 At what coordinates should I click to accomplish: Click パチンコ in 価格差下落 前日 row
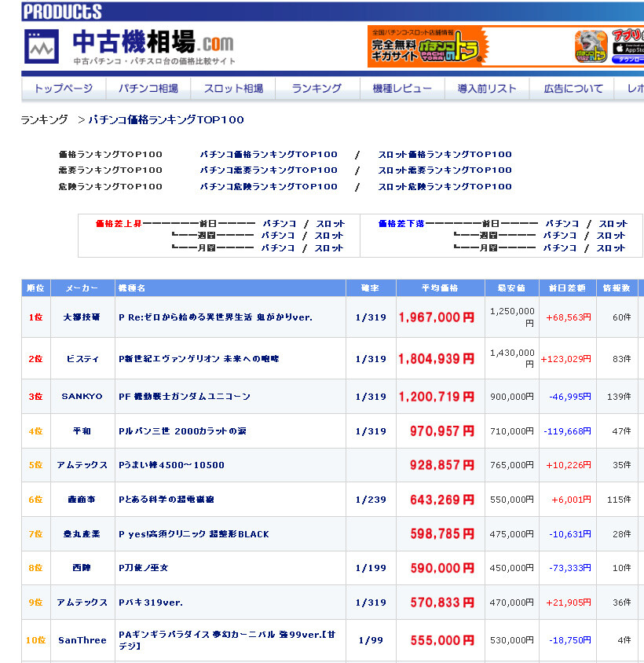point(562,224)
